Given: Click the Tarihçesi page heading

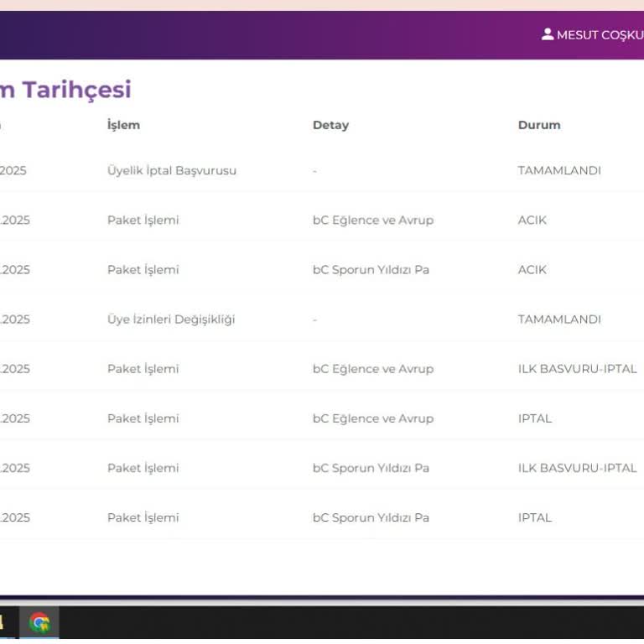Looking at the screenshot, I should click(75, 90).
